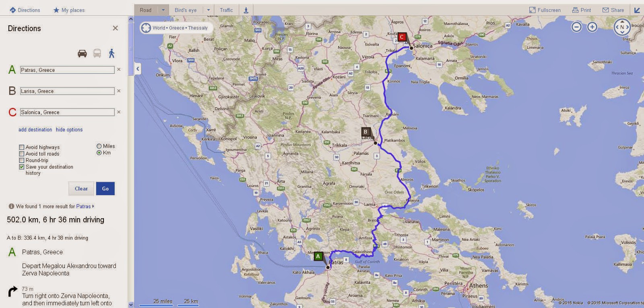Click the Go button

pos(105,189)
